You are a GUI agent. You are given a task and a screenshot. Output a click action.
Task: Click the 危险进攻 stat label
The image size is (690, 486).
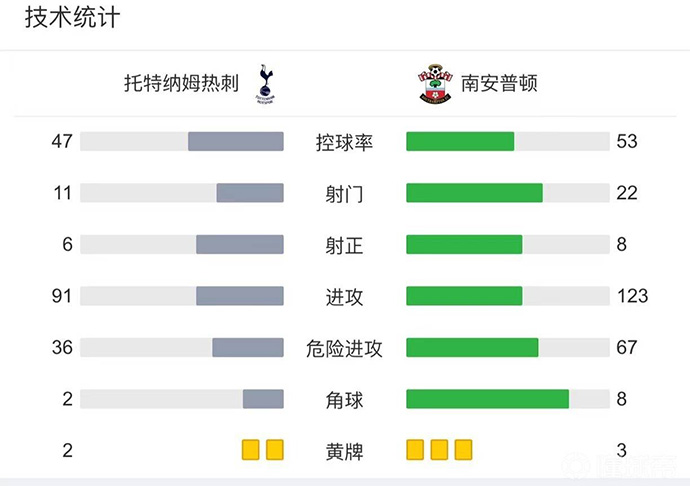pyautogui.click(x=344, y=348)
